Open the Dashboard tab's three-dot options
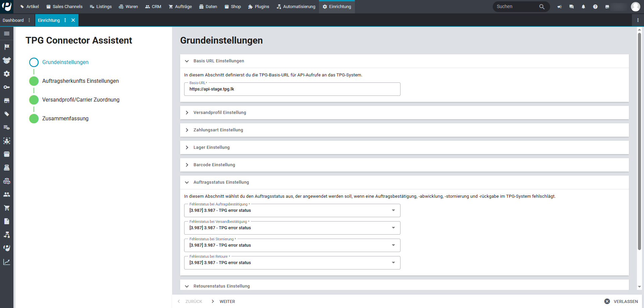This screenshot has height=308, width=644. click(x=29, y=20)
